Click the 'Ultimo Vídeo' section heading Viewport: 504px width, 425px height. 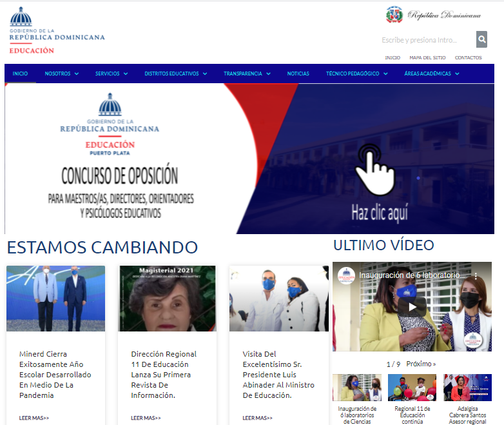click(x=383, y=245)
